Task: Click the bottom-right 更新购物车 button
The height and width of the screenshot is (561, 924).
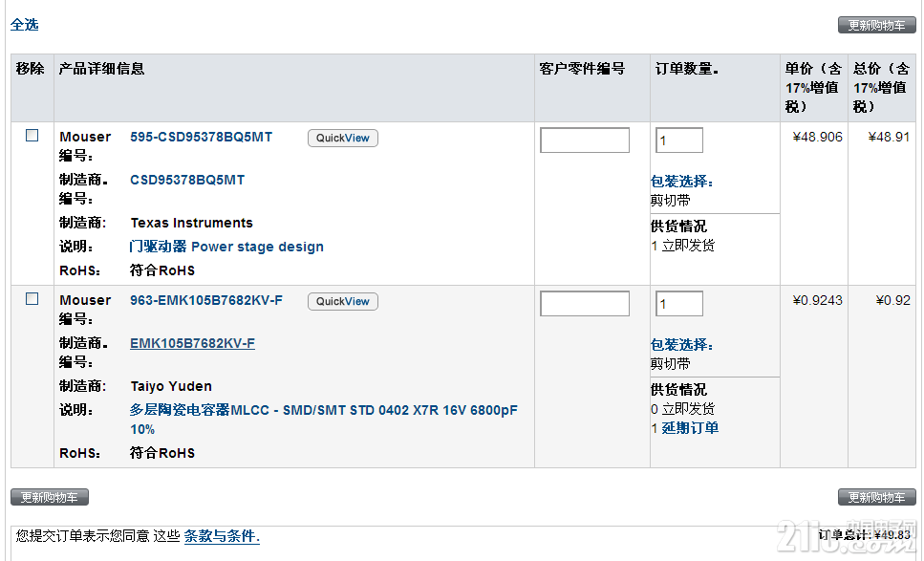Action: 876,497
